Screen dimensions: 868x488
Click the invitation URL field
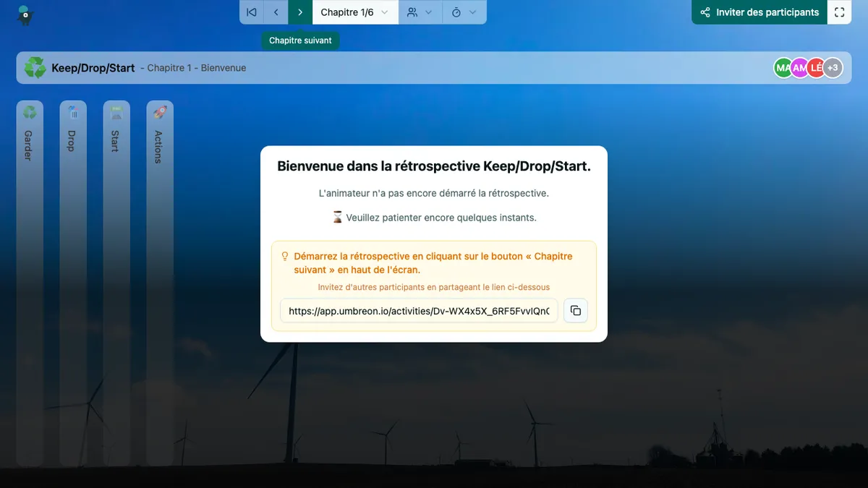pos(419,311)
